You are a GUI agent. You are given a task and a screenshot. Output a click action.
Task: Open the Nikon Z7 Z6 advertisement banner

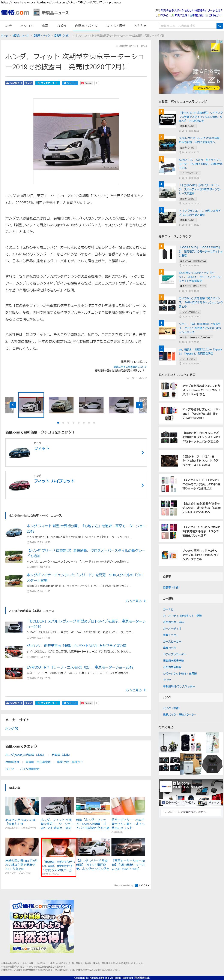(191, 67)
